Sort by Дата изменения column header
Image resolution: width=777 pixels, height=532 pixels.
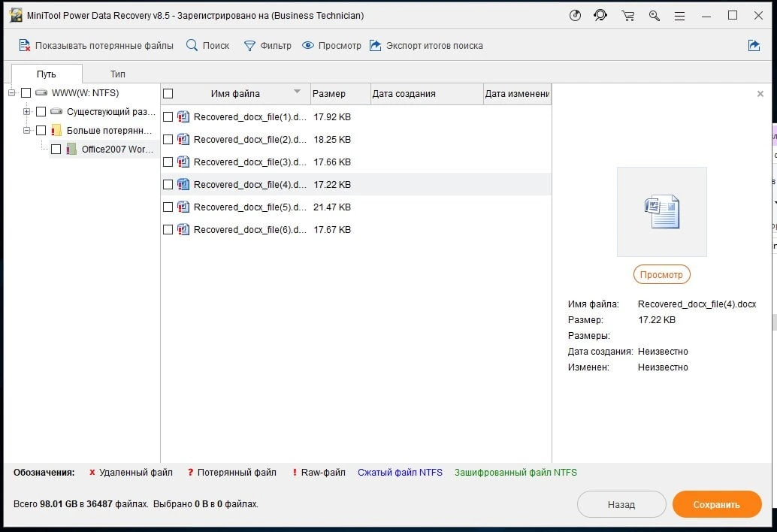tap(517, 94)
